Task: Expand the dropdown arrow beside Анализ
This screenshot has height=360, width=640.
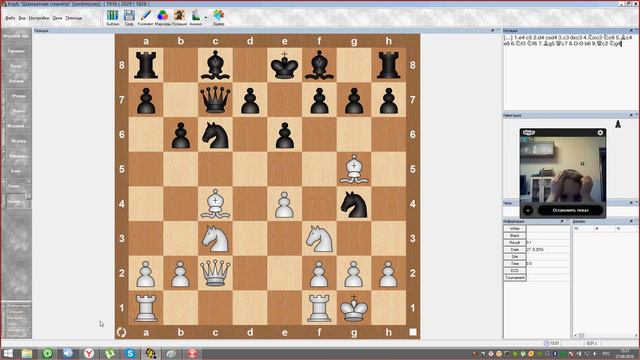Action: tap(206, 18)
